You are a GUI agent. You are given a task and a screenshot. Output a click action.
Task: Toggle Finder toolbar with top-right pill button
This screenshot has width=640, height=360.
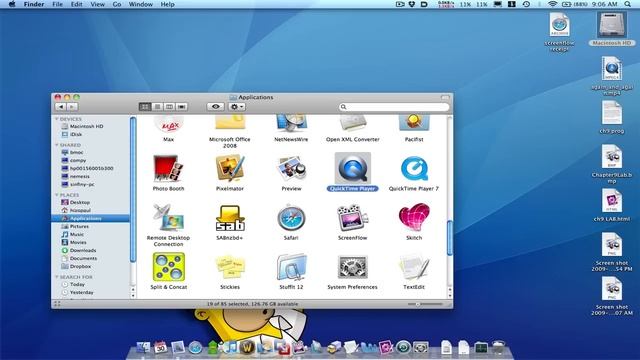tap(445, 98)
